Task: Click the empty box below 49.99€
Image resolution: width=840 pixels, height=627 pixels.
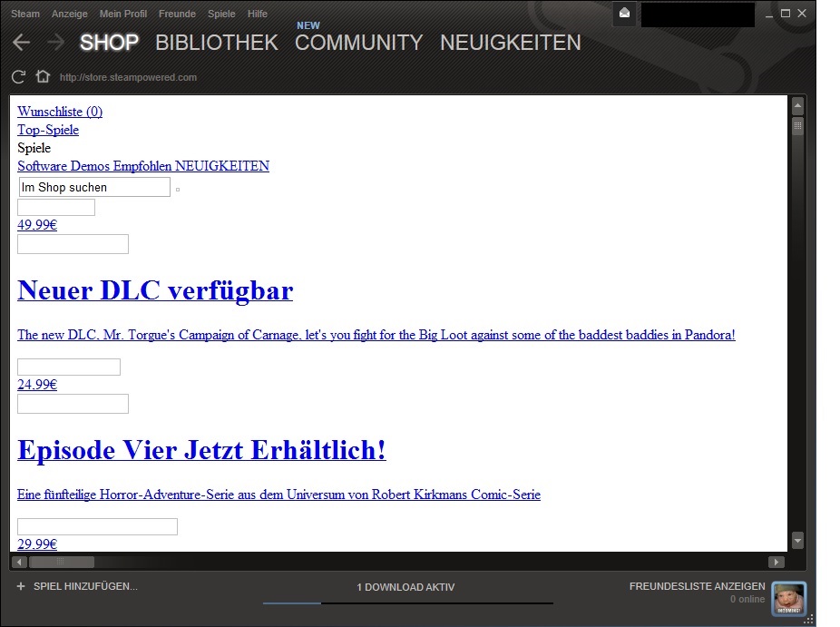Action: (73, 244)
